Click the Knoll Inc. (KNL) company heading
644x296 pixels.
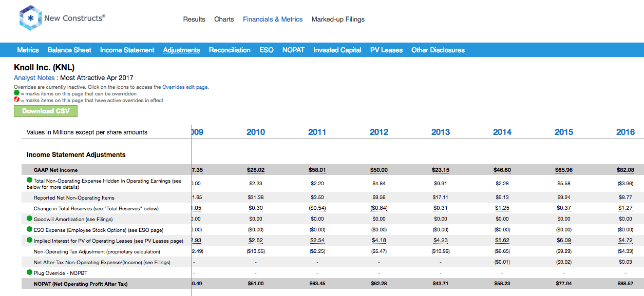[44, 67]
